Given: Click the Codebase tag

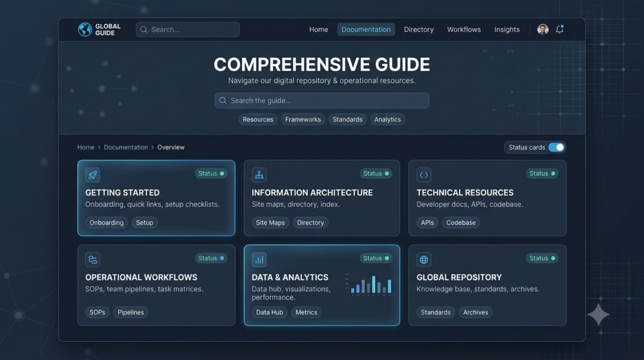Looking at the screenshot, I should pos(461,223).
